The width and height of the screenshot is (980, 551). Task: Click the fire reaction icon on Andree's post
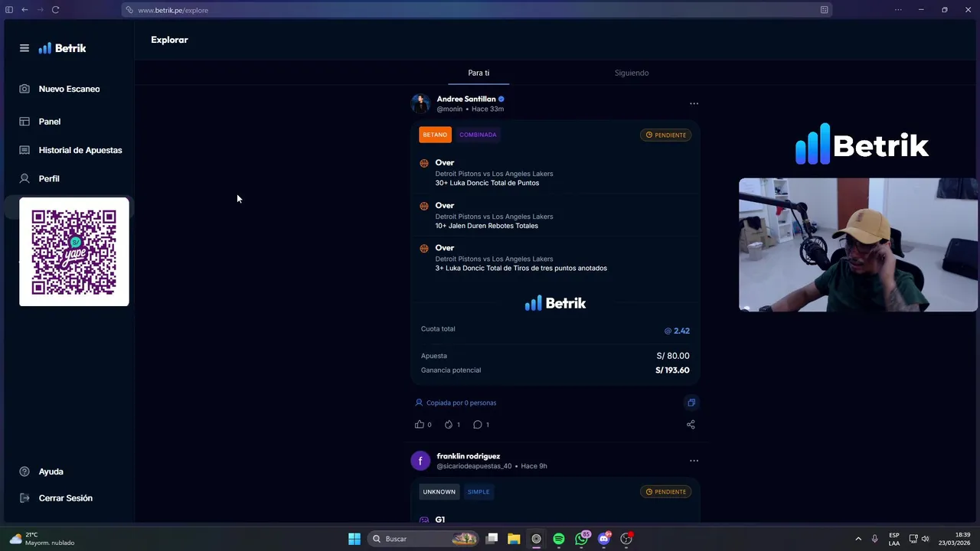[449, 424]
